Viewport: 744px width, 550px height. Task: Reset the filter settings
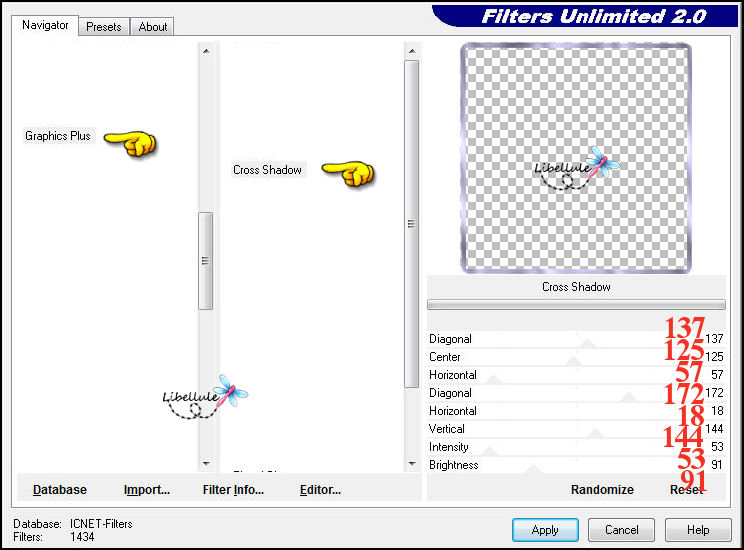point(687,490)
